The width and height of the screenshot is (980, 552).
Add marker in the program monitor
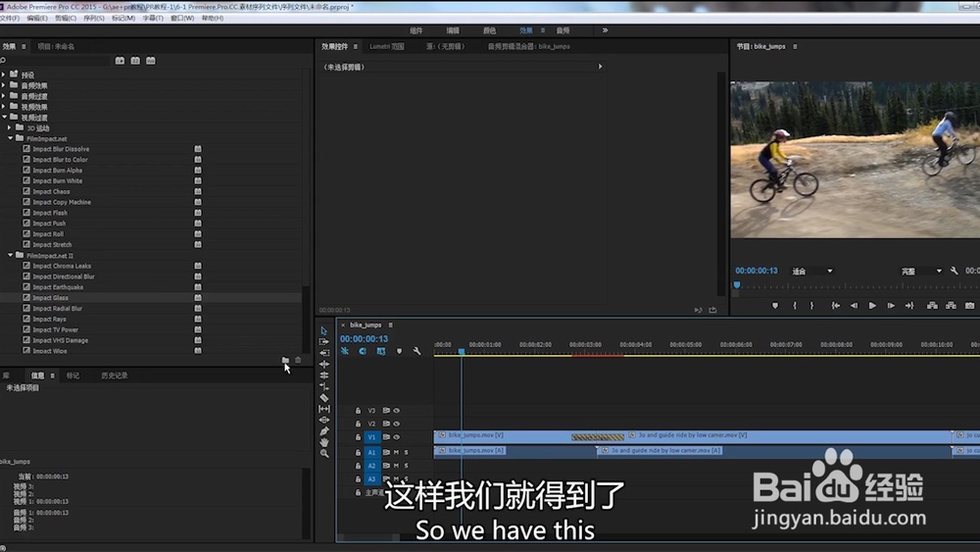775,306
